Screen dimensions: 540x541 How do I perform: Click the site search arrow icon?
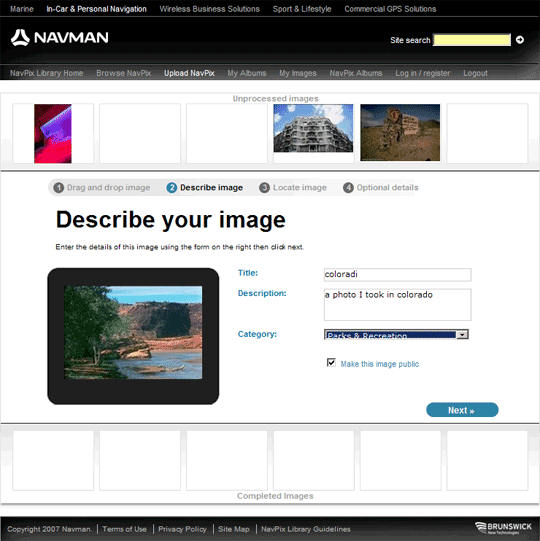[x=520, y=40]
